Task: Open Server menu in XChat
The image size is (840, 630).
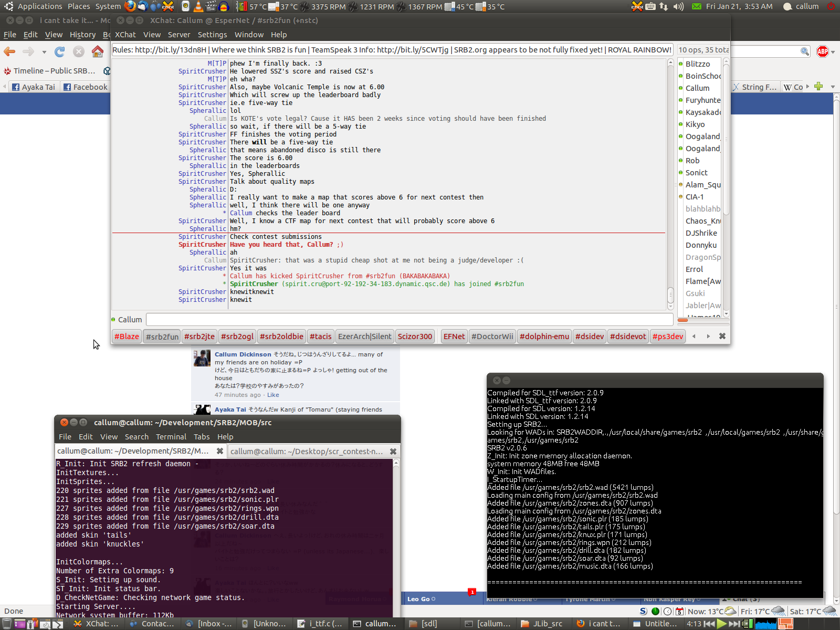Action: pos(179,35)
